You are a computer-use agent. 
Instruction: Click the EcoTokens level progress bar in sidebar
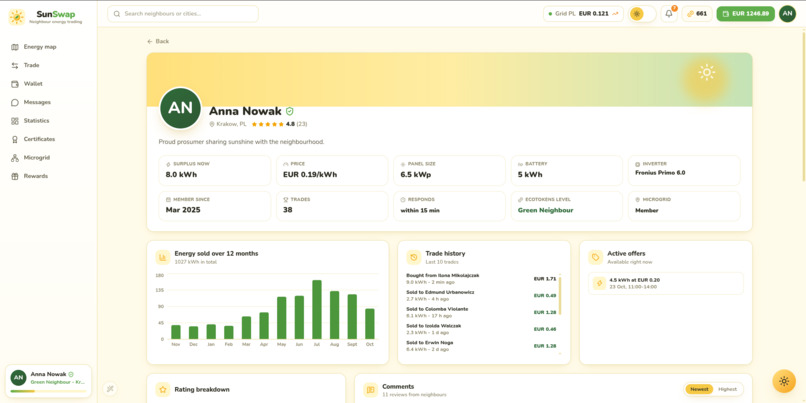pos(48,391)
